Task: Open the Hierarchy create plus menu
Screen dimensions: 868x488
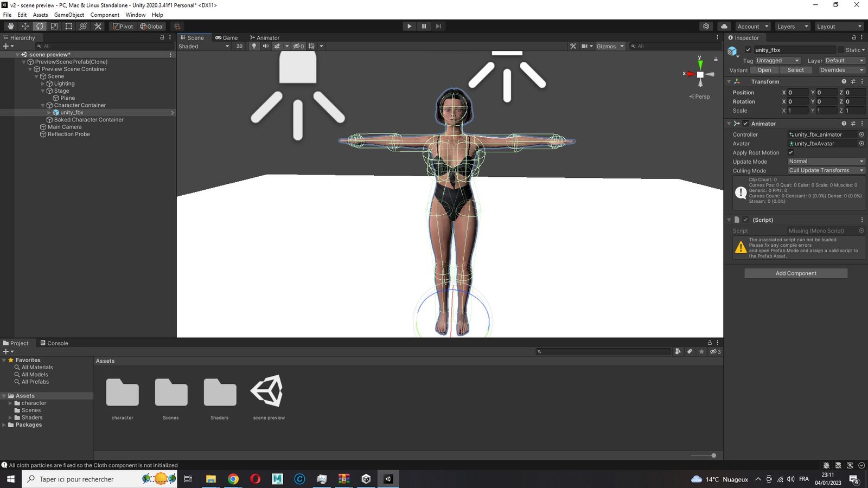Action: [8, 46]
